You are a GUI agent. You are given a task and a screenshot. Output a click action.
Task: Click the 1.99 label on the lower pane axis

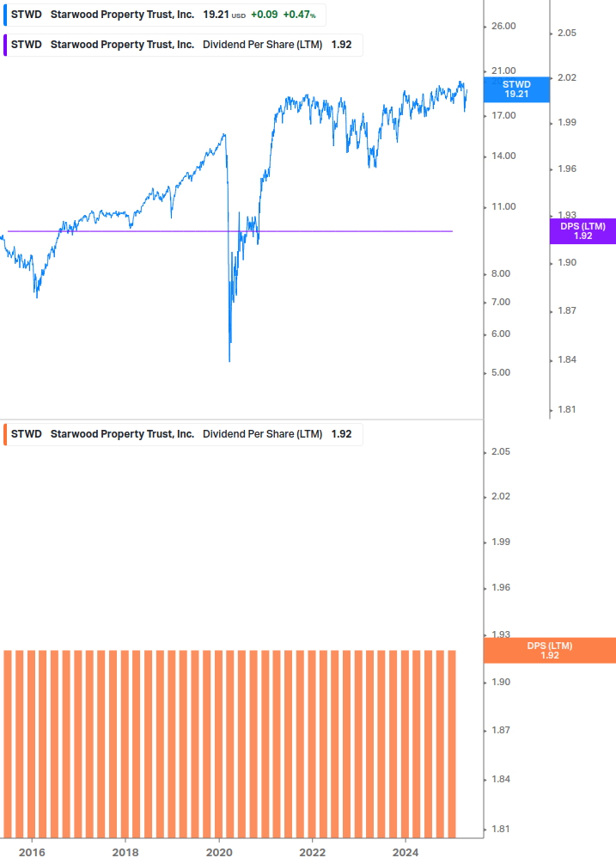[x=501, y=542]
